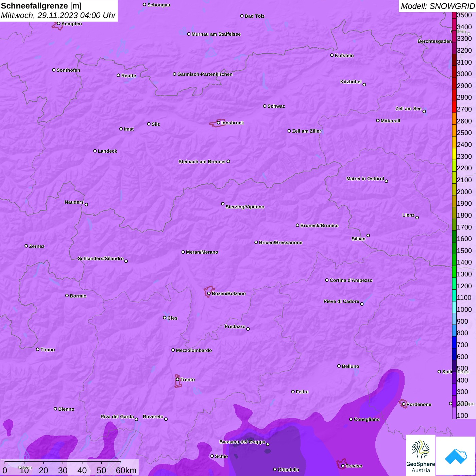Click the Belluno location dot
The width and height of the screenshot is (476, 476).
click(339, 366)
